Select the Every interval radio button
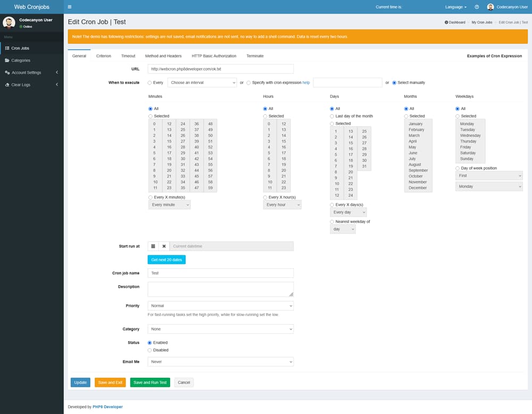This screenshot has height=414, width=532. pyautogui.click(x=149, y=83)
